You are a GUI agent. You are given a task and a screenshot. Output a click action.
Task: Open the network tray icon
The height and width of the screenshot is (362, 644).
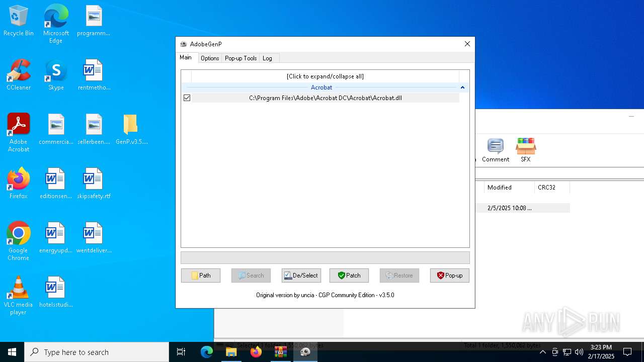567,352
